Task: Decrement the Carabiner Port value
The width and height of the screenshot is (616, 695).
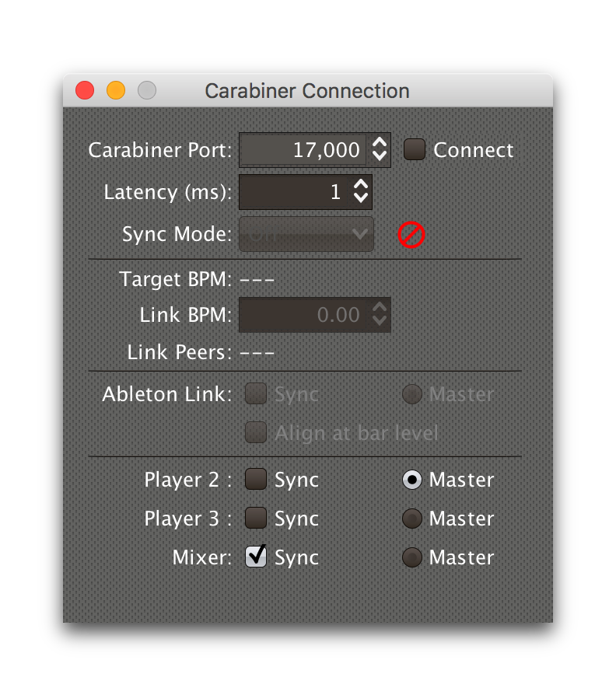Action: pos(380,155)
